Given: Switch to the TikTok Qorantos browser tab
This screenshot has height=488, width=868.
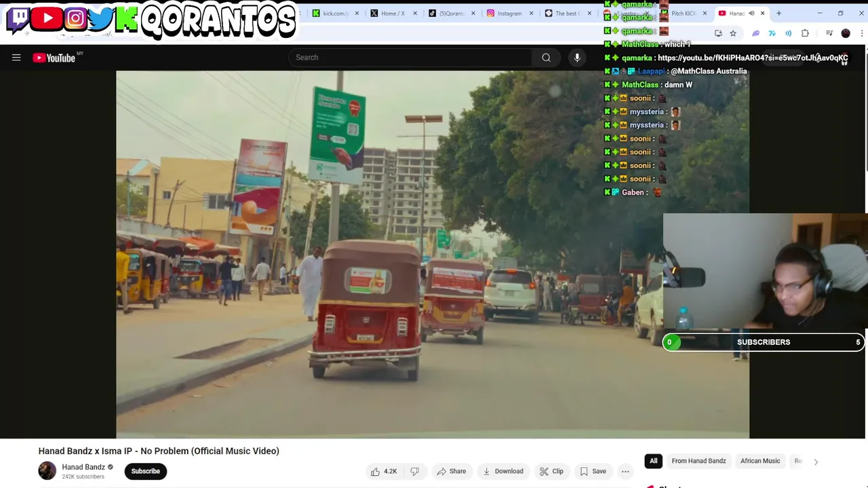Looking at the screenshot, I should pos(450,14).
